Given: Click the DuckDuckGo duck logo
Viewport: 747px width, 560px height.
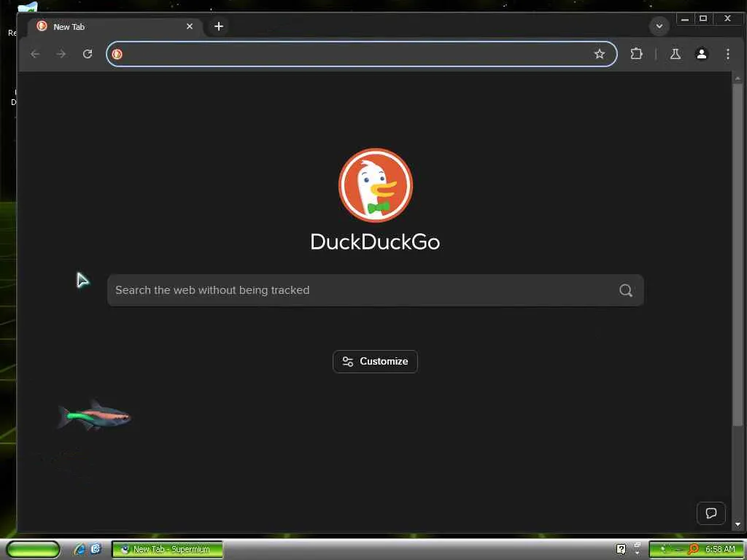Looking at the screenshot, I should 376,184.
